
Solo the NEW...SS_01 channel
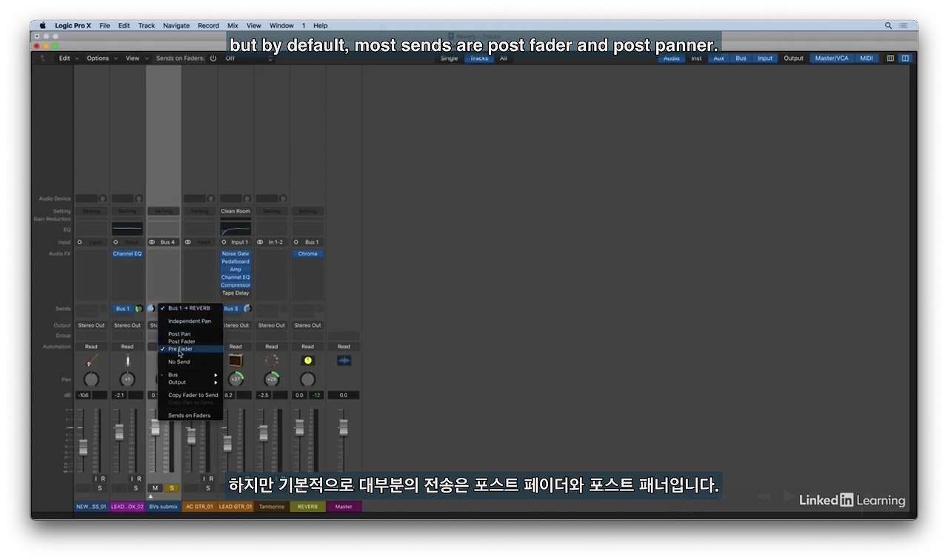click(99, 488)
